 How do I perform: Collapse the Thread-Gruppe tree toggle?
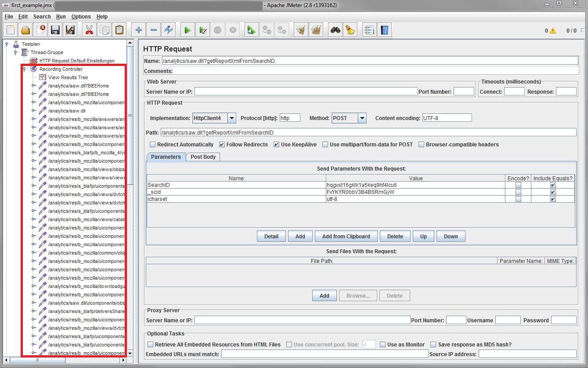(16, 52)
